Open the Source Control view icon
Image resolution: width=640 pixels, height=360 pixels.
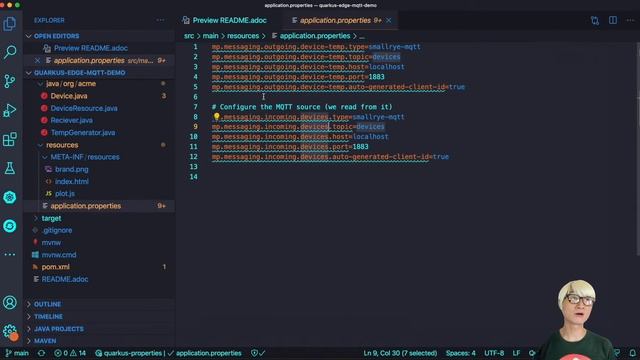point(10,81)
